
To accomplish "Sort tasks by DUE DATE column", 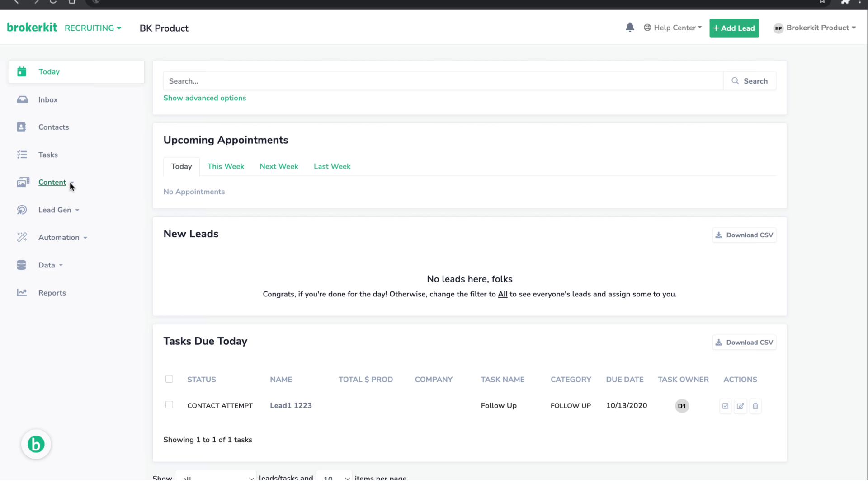I will [x=625, y=380].
